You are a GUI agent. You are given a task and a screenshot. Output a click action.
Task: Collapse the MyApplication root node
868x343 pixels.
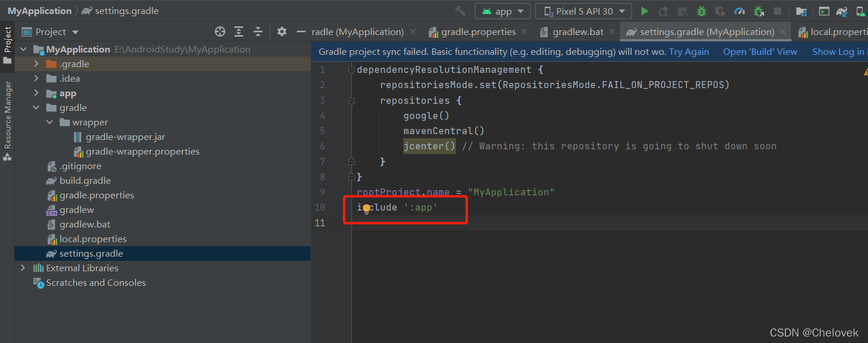(x=23, y=50)
